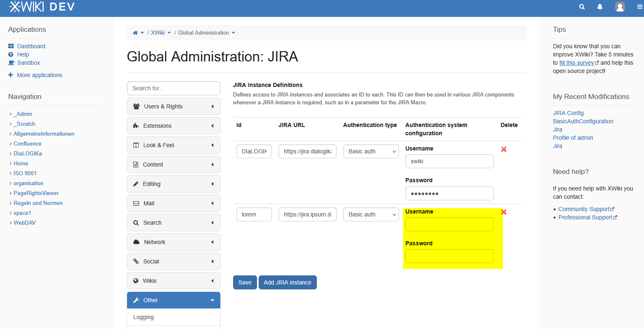Screen dimensions: 644x329
Task: Click the home icon in the breadcrumb
Action: 135,33
